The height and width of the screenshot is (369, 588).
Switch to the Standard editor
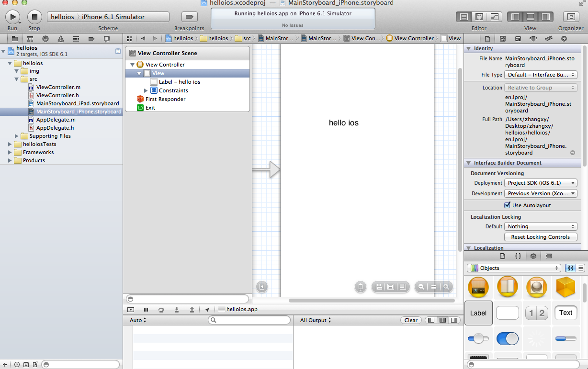464,17
